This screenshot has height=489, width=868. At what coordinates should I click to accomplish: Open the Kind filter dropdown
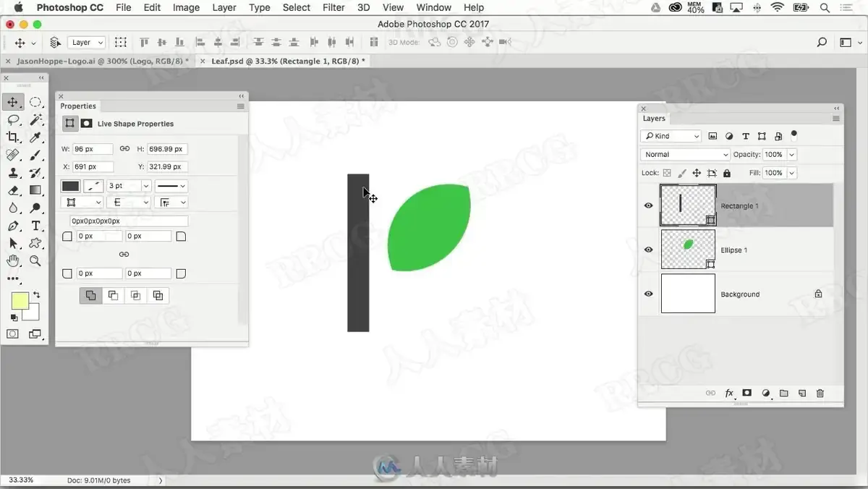click(671, 136)
